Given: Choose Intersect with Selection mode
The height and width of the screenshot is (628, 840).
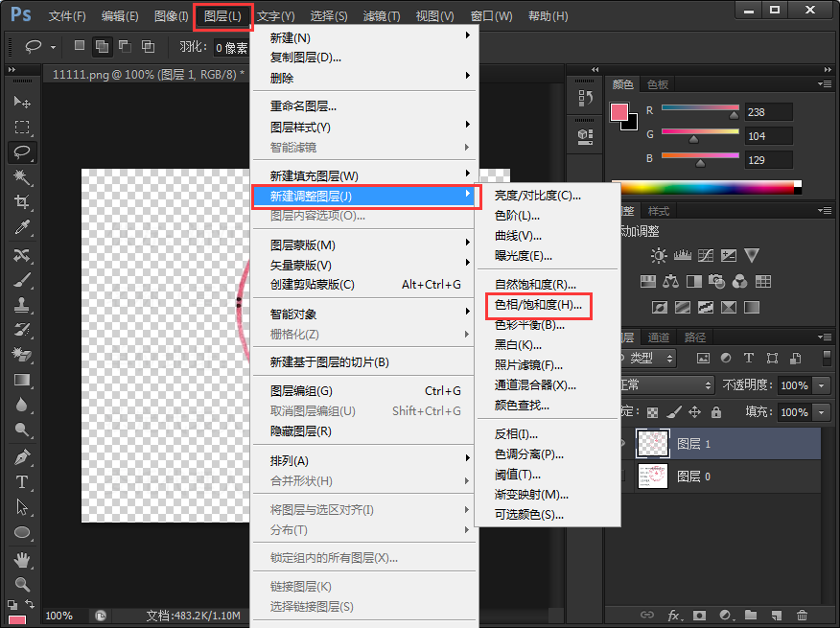Looking at the screenshot, I should click(x=148, y=47).
